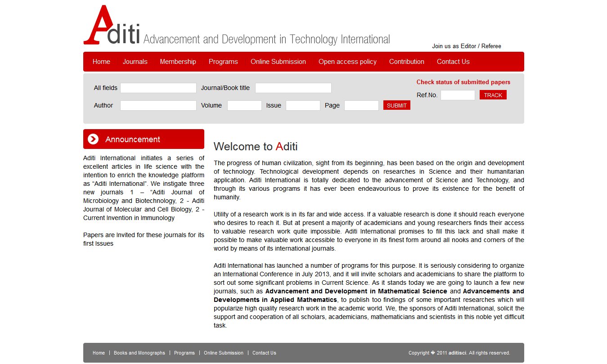Viewport: 607px width, 364px height.
Task: Click the Check status of submitted papers text
Action: tap(463, 82)
